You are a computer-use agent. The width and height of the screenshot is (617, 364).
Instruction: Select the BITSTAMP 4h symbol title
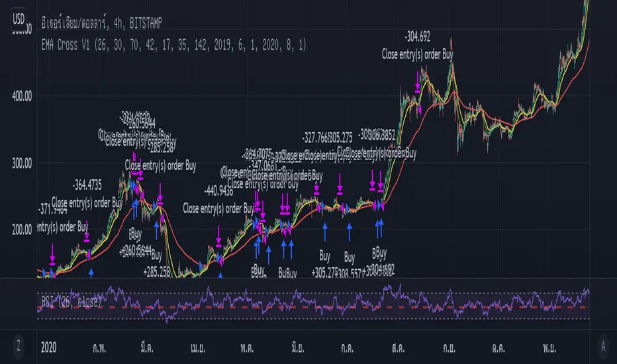[101, 24]
